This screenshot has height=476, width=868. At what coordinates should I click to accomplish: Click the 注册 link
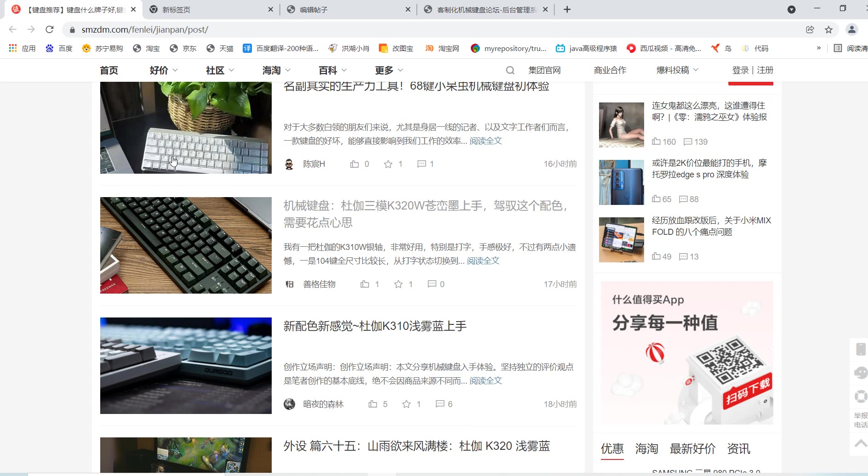click(765, 70)
